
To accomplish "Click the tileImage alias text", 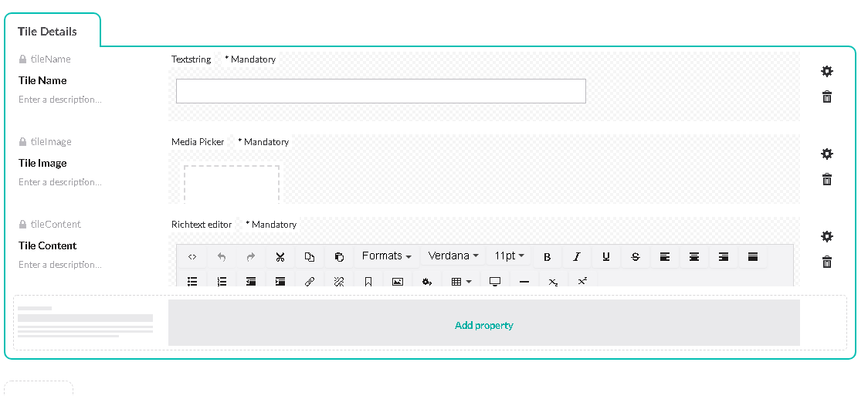I will [52, 142].
